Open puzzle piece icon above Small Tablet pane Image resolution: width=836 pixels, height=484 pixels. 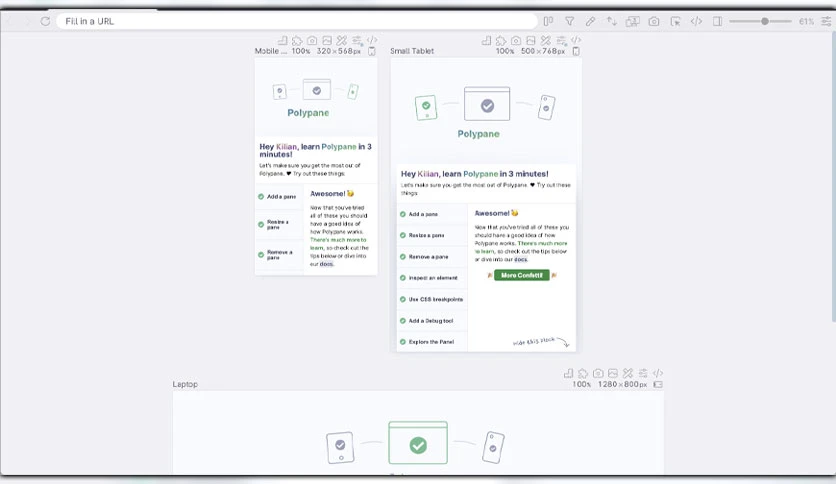501,40
